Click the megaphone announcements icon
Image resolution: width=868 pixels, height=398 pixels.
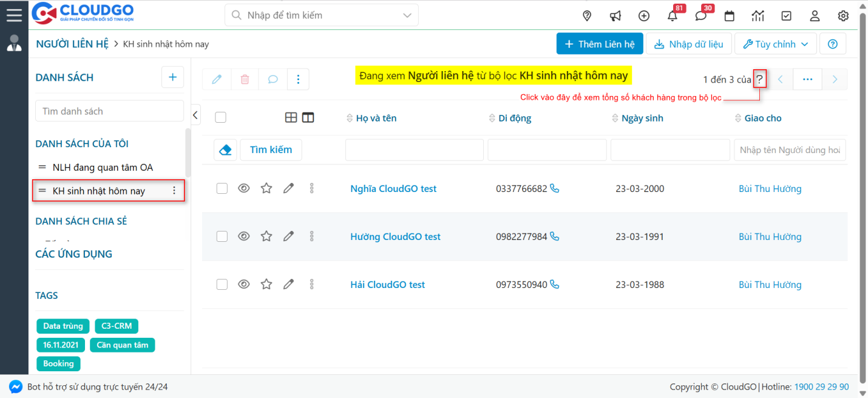coord(615,16)
